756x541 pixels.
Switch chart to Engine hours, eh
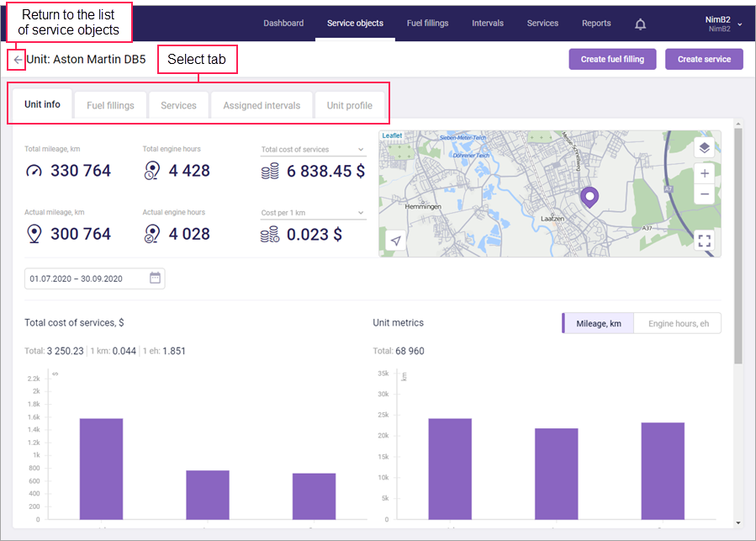678,323
